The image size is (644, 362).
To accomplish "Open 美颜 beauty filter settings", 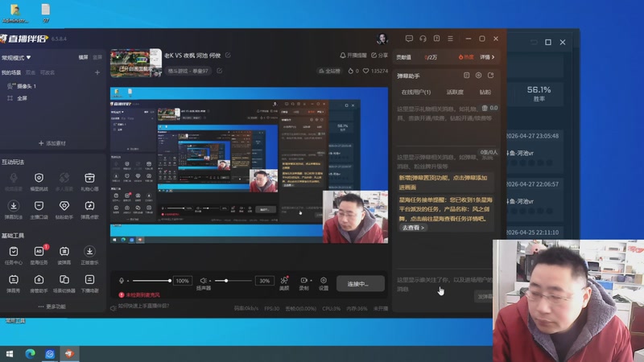I will click(284, 283).
